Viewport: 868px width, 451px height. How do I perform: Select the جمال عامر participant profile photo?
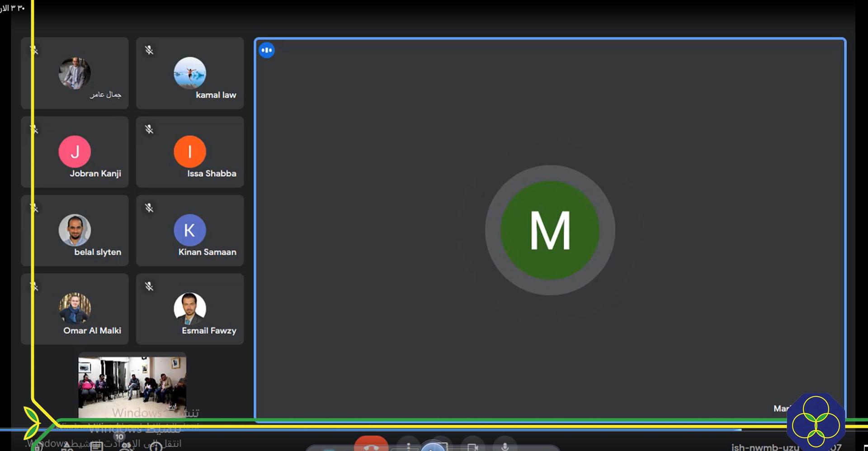[x=75, y=73]
